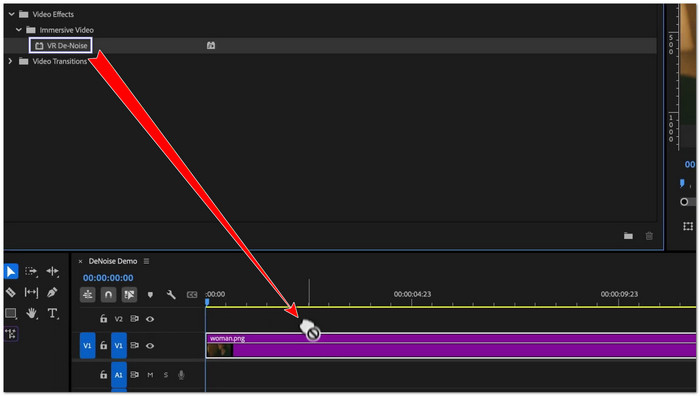Collapse the Video Effects folder
The image size is (700, 396).
[x=12, y=14]
